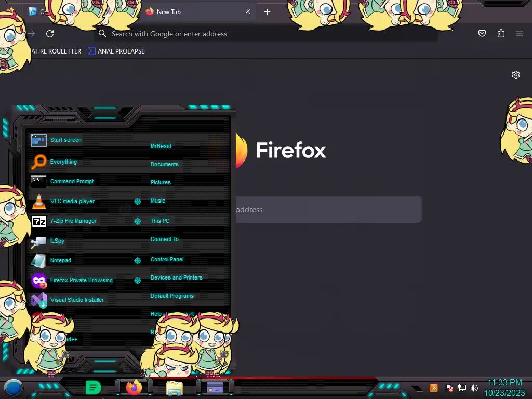Open MrBeast user folder
This screenshot has height=399, width=532.
click(161, 146)
